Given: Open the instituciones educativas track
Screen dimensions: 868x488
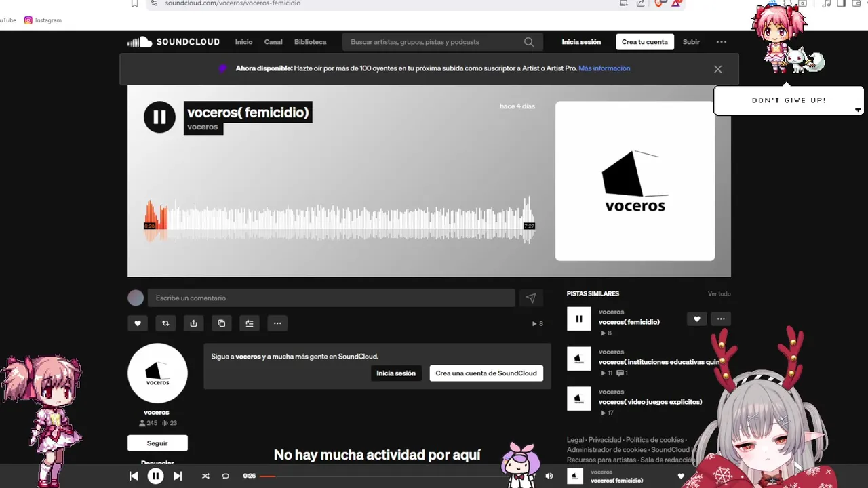Looking at the screenshot, I should (x=658, y=362).
